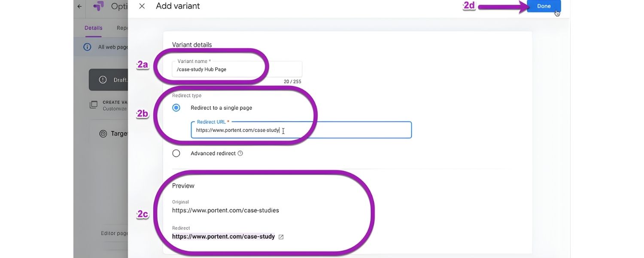The image size is (644, 258).
Task: Switch to the Details tab
Action: (93, 28)
